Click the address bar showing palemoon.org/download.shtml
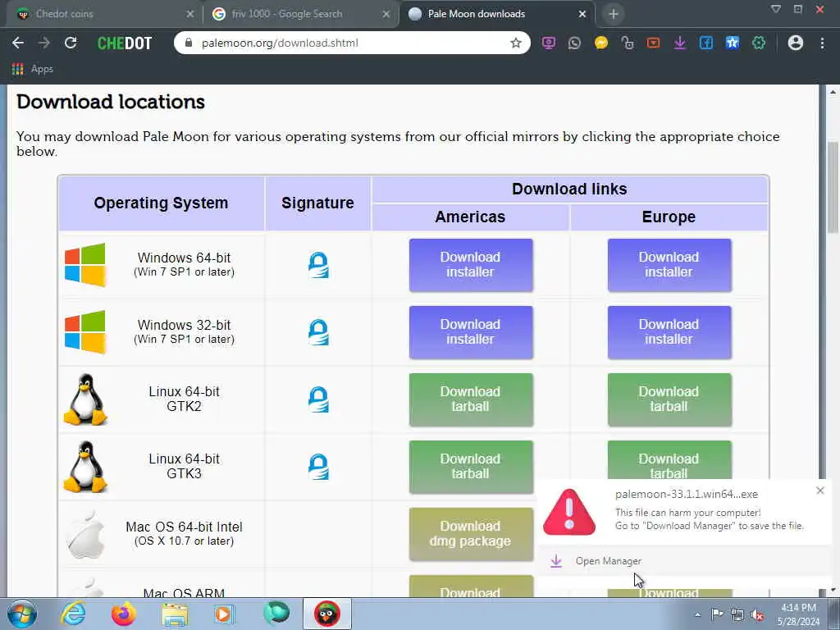Viewport: 840px width, 630px height. pos(352,43)
